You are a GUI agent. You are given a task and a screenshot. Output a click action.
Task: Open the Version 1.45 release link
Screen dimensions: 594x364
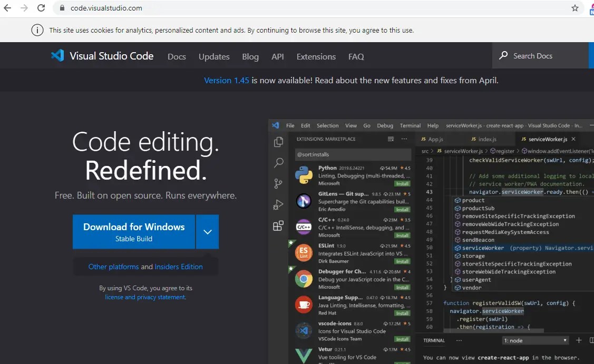tap(226, 81)
